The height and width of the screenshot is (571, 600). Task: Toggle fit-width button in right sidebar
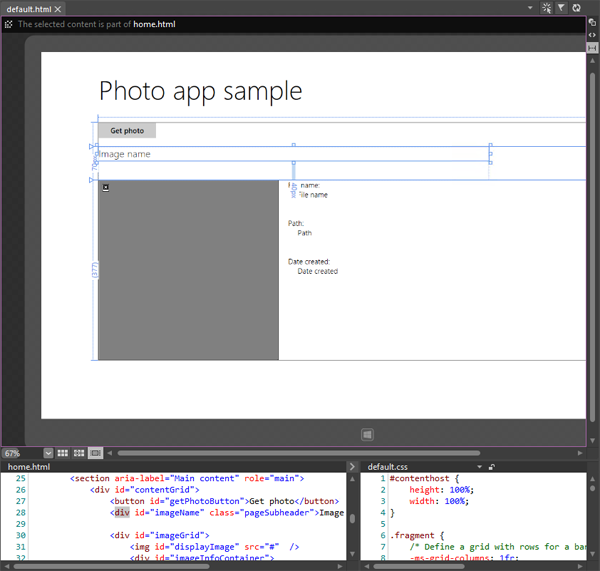pos(593,47)
